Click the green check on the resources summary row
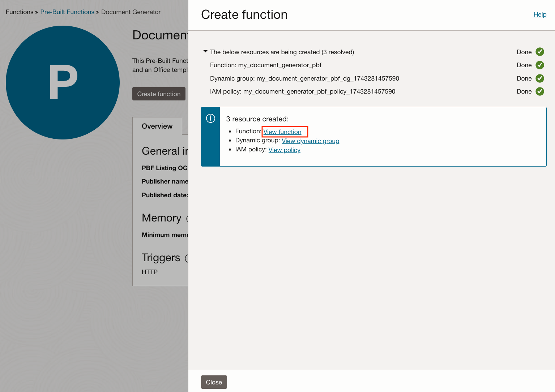This screenshot has height=392, width=555. point(539,52)
